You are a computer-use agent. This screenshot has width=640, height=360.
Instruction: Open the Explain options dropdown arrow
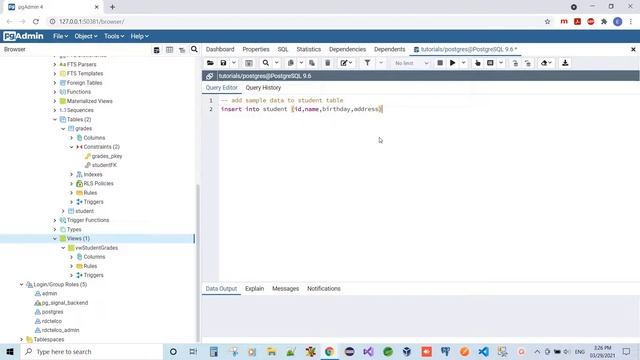click(501, 63)
